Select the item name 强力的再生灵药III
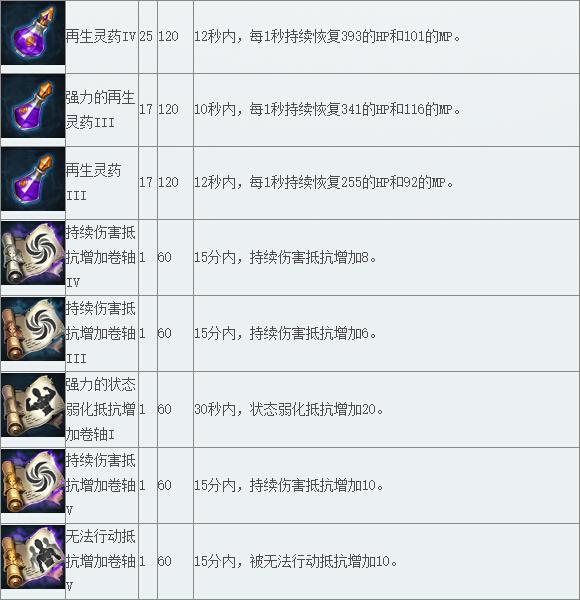The width and height of the screenshot is (580, 600). pyautogui.click(x=100, y=110)
